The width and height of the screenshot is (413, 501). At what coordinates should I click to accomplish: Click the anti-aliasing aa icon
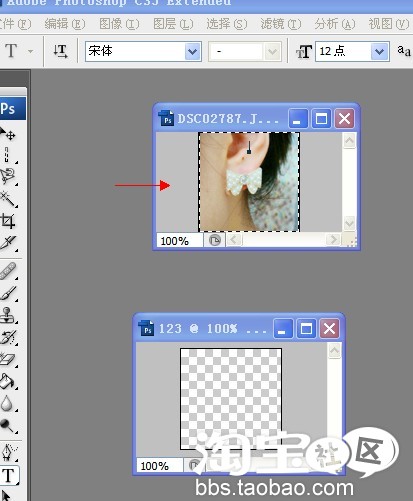pyautogui.click(x=404, y=51)
